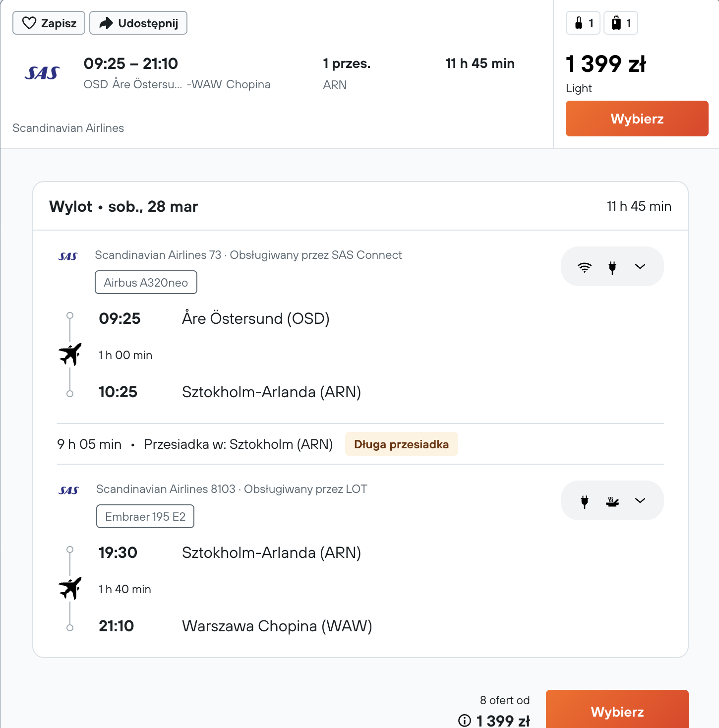The image size is (719, 728).
Task: Click power outlet icon on LOT-operated flight
Action: click(585, 501)
